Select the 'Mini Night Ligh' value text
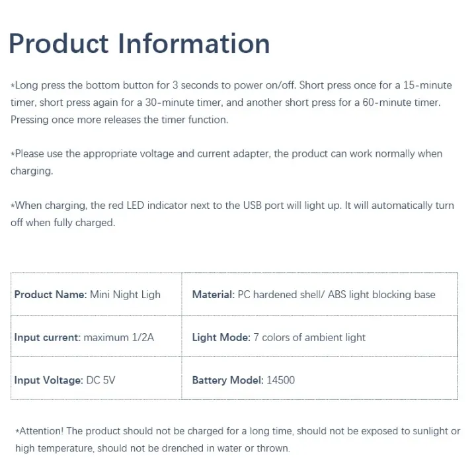 pos(125,294)
